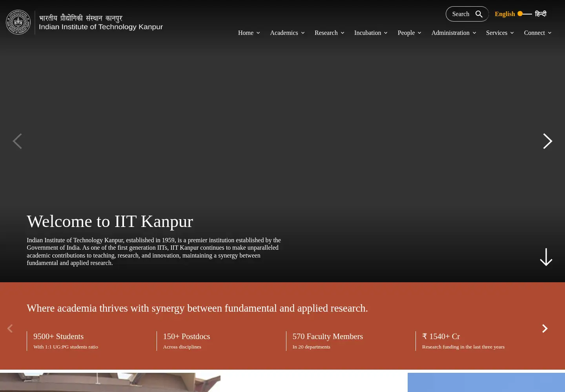Click the scroll-down arrow icon

(546, 257)
